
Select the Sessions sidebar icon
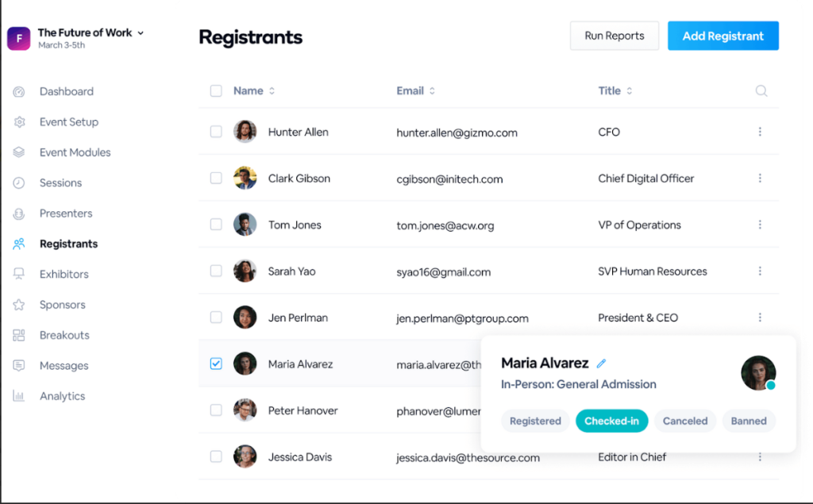coord(18,183)
